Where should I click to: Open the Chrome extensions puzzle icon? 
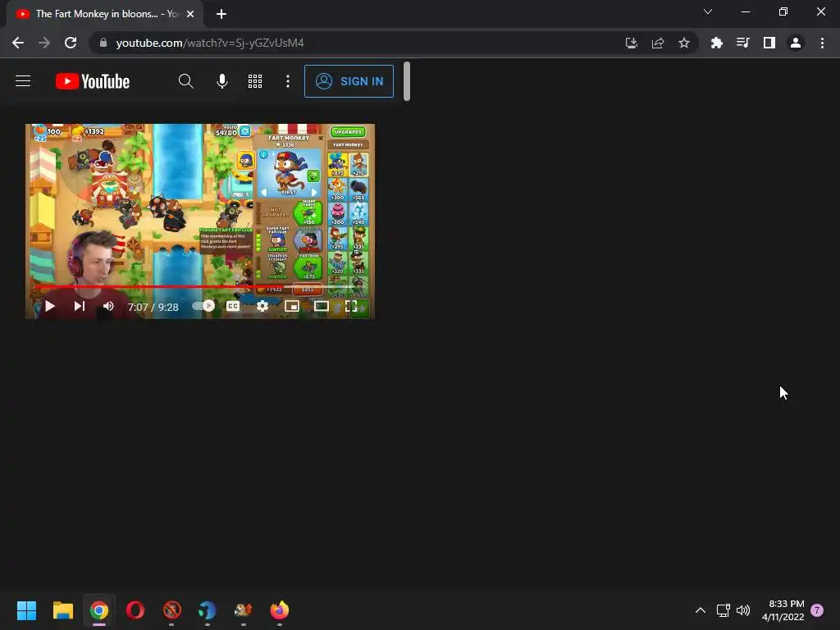tap(716, 43)
